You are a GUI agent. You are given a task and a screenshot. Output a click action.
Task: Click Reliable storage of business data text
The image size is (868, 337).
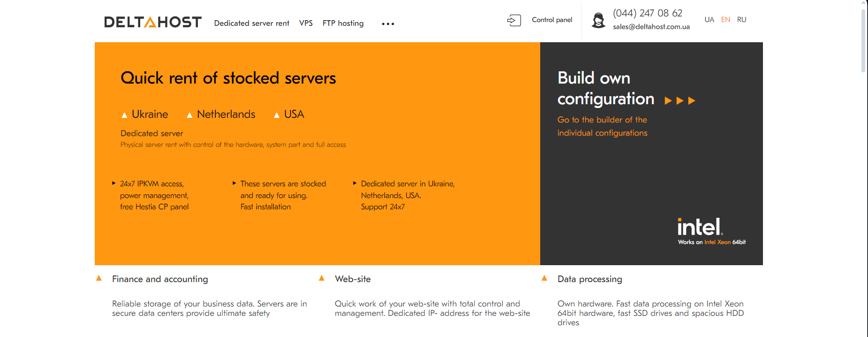tap(210, 308)
